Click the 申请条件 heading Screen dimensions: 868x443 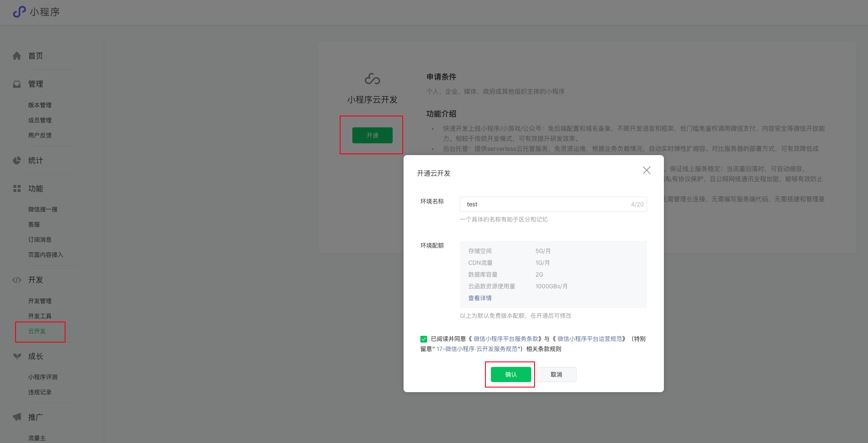[441, 77]
